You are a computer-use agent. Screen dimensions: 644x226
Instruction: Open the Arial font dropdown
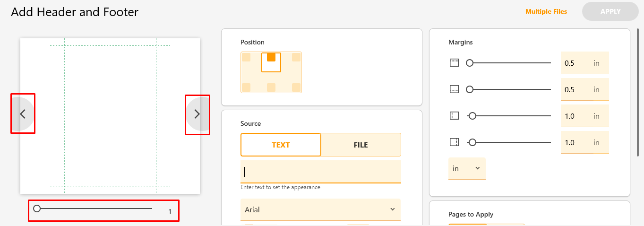320,209
